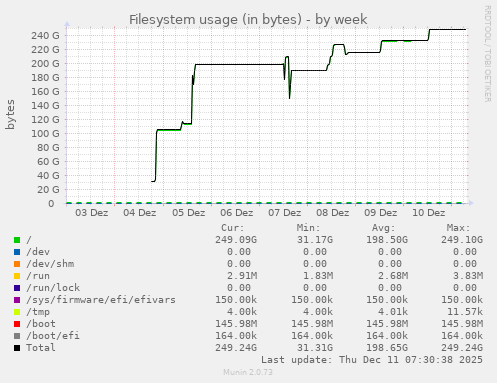Click the 198.50G average value for /
The image size is (497, 383).
(x=387, y=240)
